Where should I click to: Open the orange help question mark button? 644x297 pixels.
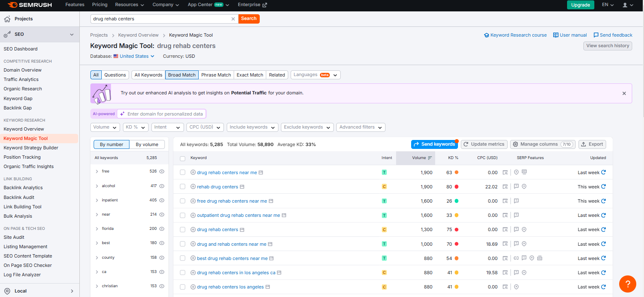pyautogui.click(x=627, y=284)
